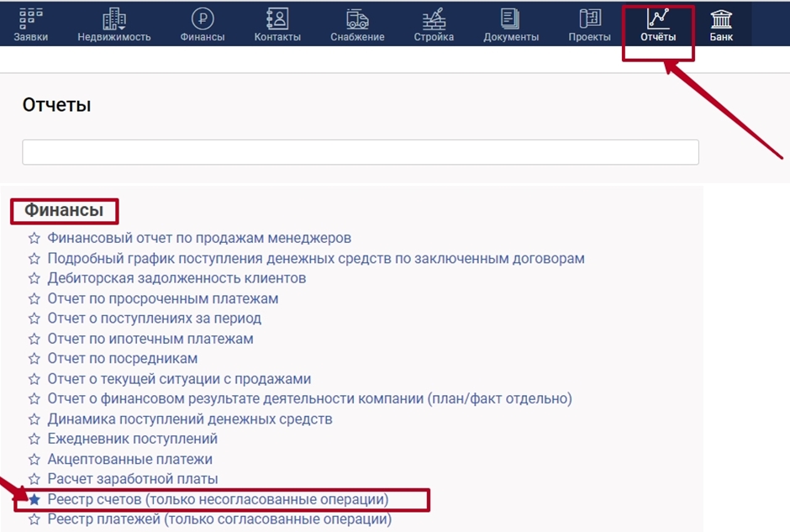Open the Контакты address book icon
The width and height of the screenshot is (790, 532).
(277, 18)
